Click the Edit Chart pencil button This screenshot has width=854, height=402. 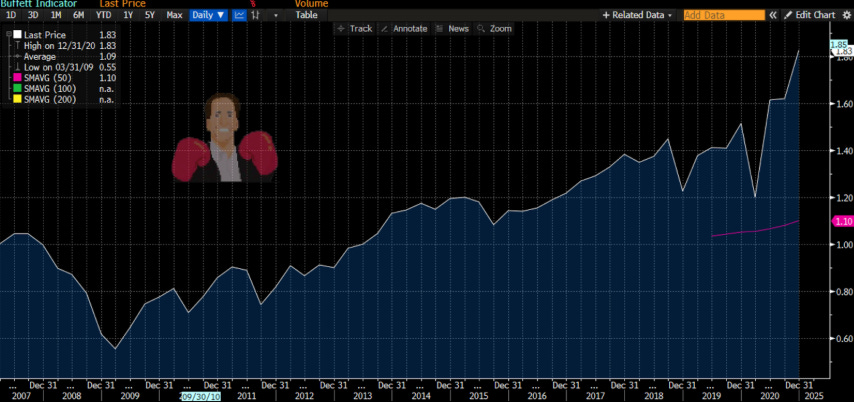pyautogui.click(x=809, y=15)
